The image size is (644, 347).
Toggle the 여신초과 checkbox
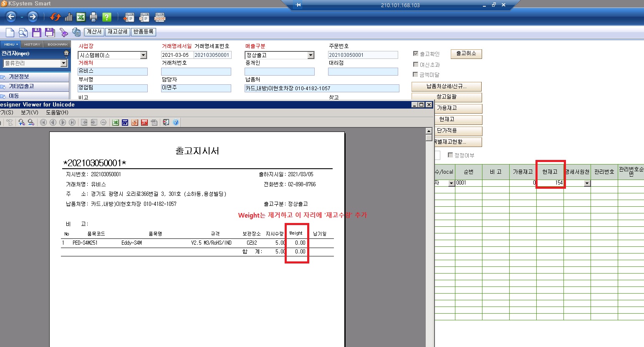click(416, 64)
